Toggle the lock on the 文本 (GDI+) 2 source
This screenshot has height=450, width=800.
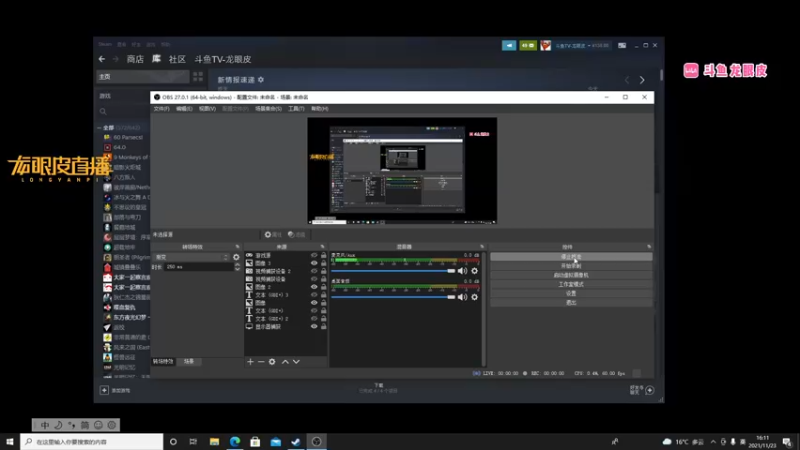pyautogui.click(x=323, y=318)
